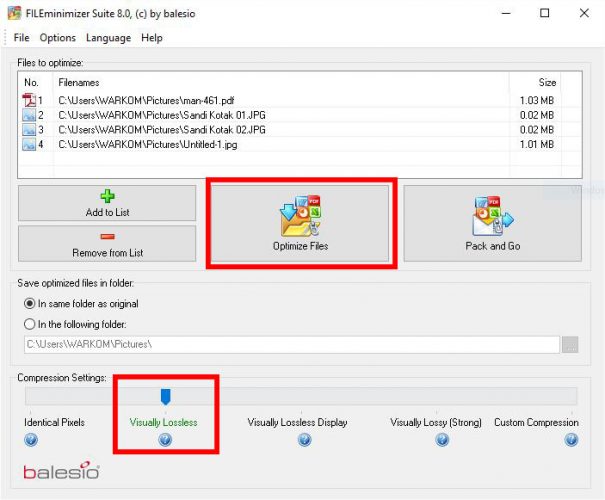Click the 1.01 MB size value

coord(537,145)
